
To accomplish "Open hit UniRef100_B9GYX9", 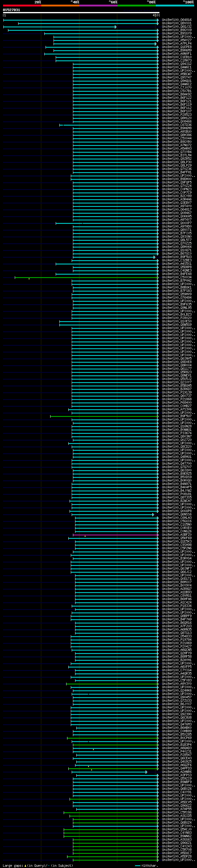I will pyautogui.click(x=176, y=30).
